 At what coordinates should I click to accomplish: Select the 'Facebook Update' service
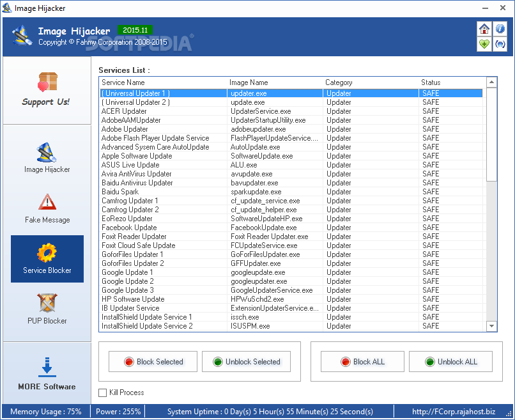point(291,228)
